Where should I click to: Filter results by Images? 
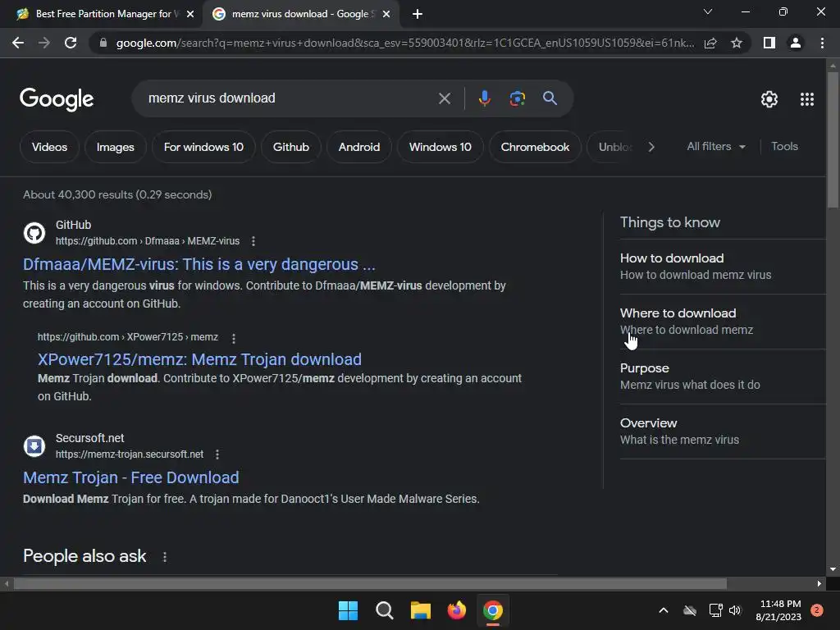(115, 147)
